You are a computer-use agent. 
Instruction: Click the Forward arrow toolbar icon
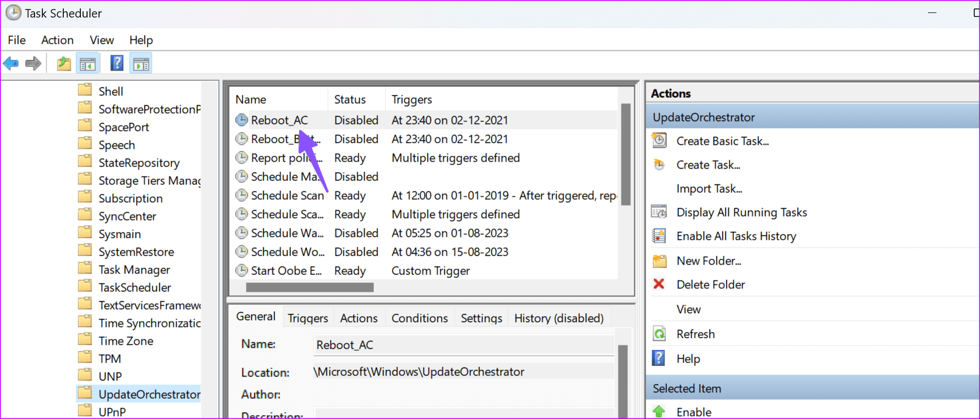pos(33,63)
